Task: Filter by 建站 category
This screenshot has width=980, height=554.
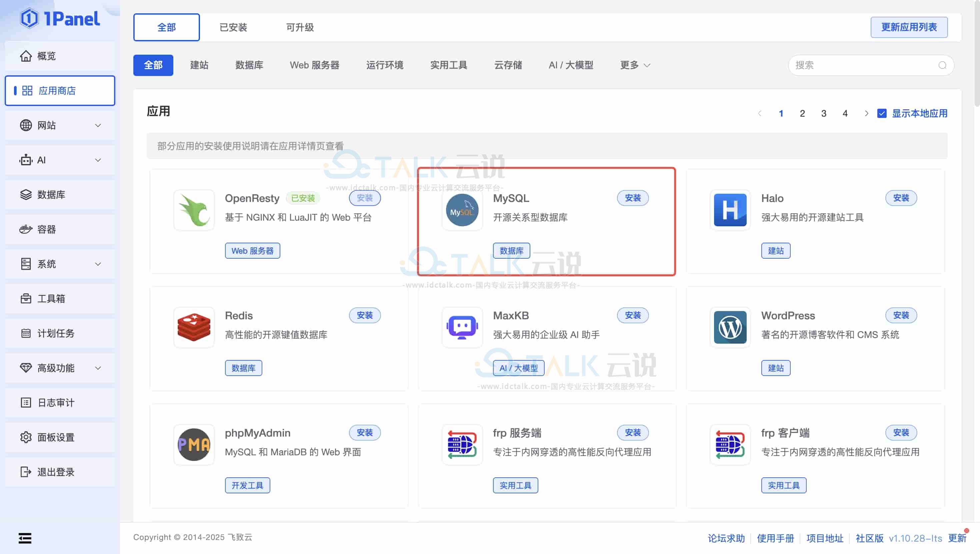Action: [199, 65]
